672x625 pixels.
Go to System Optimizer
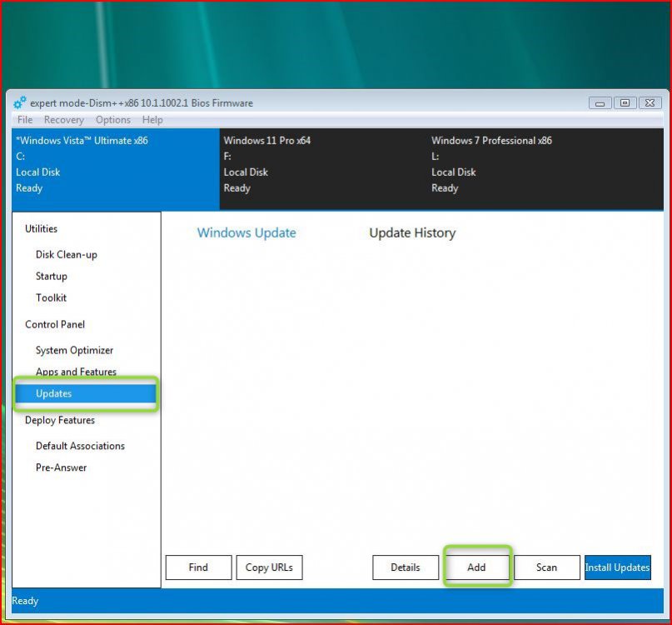75,351
